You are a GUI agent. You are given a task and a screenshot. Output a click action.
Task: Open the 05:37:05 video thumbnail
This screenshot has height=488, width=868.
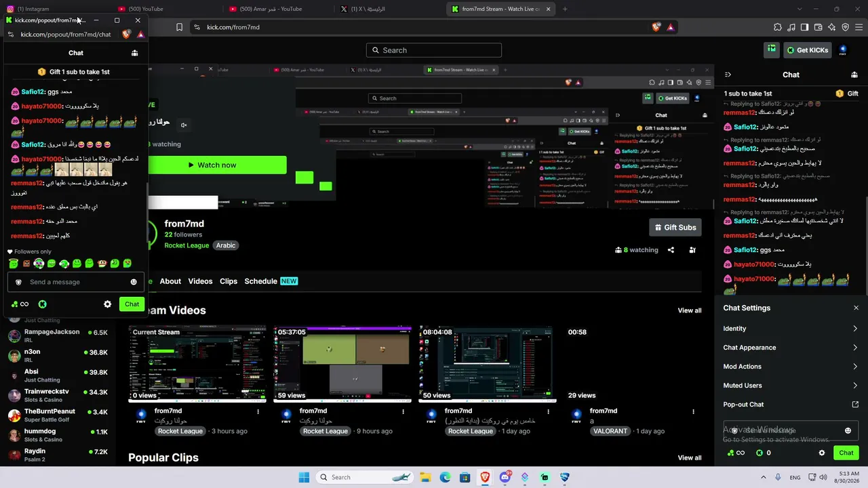pyautogui.click(x=342, y=364)
